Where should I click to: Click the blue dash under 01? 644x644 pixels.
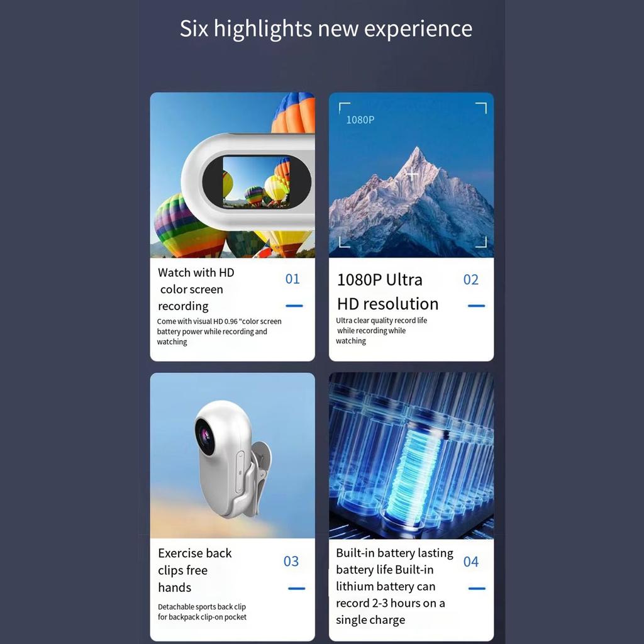(x=294, y=306)
